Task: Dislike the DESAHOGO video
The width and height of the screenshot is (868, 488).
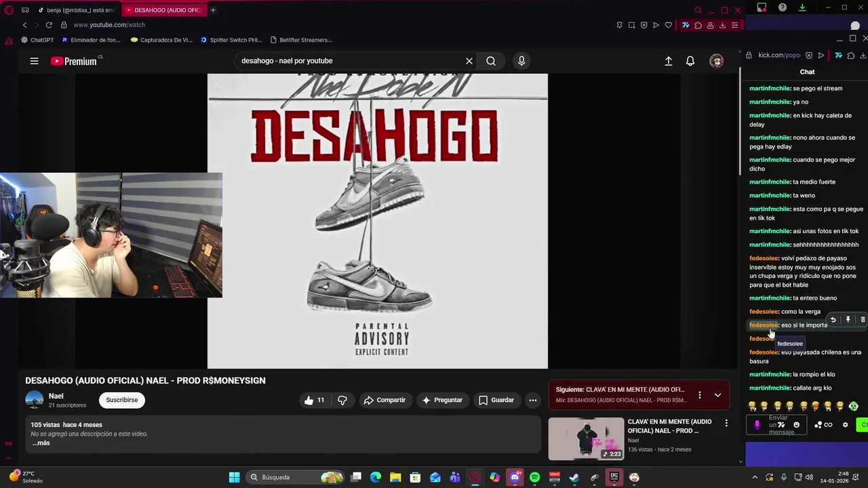Action: coord(342,400)
